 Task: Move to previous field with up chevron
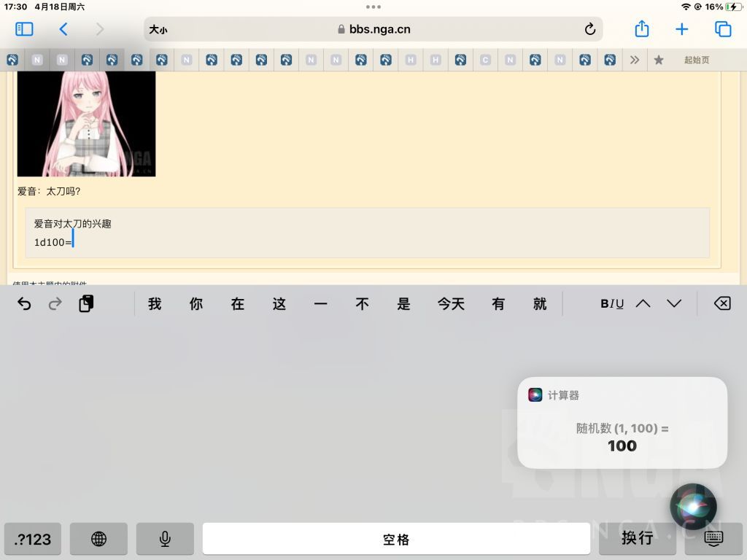(643, 303)
